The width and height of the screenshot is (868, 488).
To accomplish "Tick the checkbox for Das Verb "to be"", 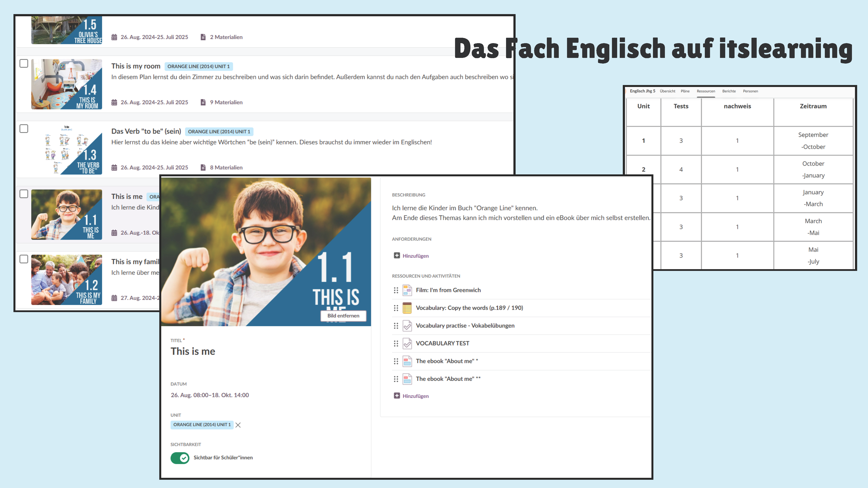I will (24, 129).
